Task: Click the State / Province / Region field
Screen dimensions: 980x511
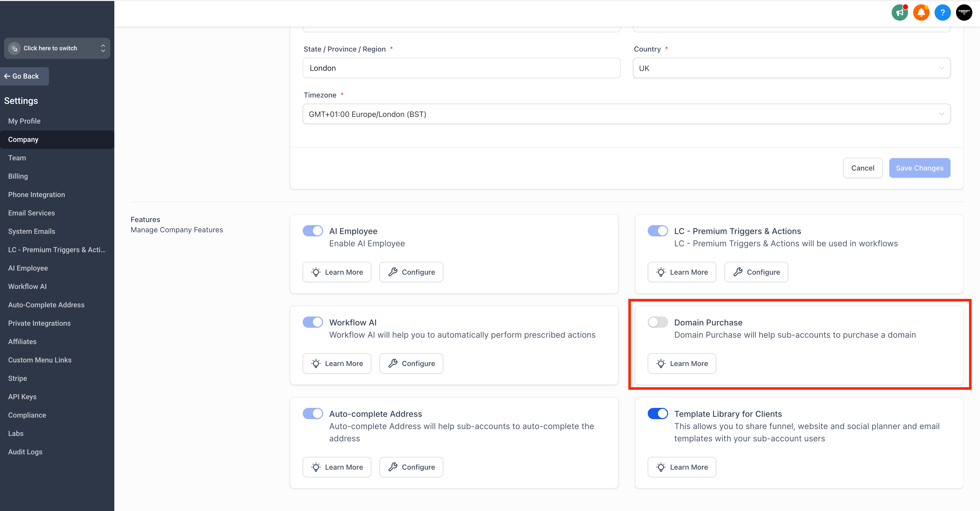Action: point(461,68)
